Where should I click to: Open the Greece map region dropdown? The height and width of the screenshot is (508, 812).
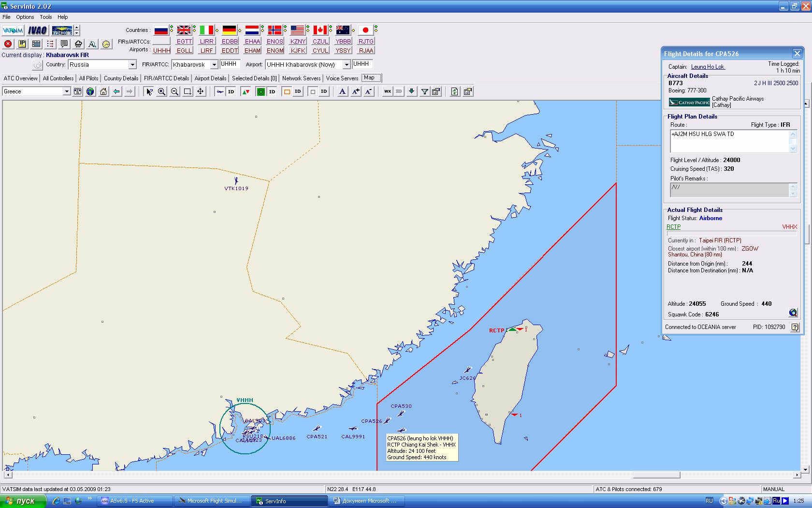pyautogui.click(x=67, y=91)
